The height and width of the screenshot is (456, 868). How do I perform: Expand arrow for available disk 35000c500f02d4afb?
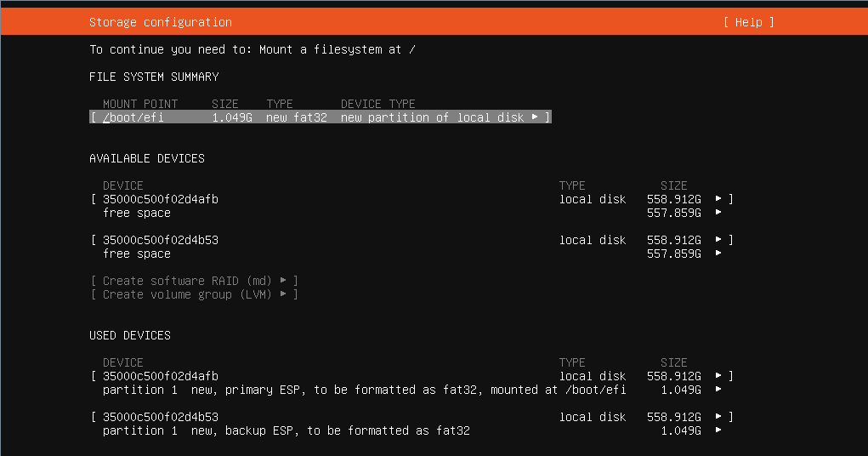pos(718,199)
